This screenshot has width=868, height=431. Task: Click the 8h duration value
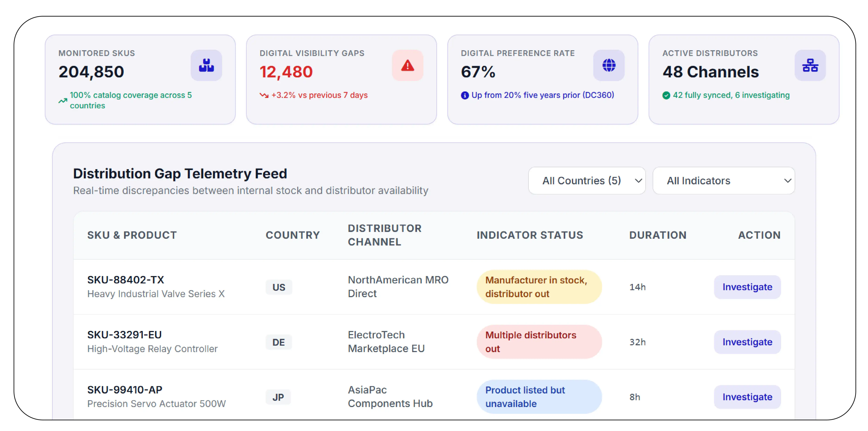(x=635, y=397)
